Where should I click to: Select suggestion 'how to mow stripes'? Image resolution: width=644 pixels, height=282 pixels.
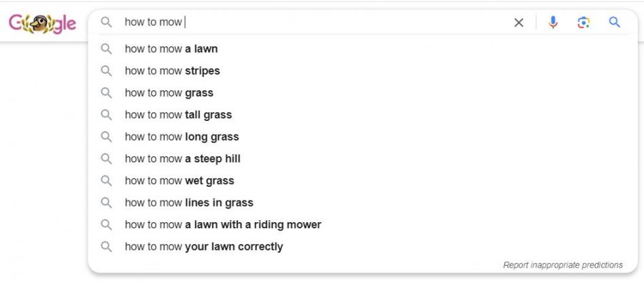172,71
